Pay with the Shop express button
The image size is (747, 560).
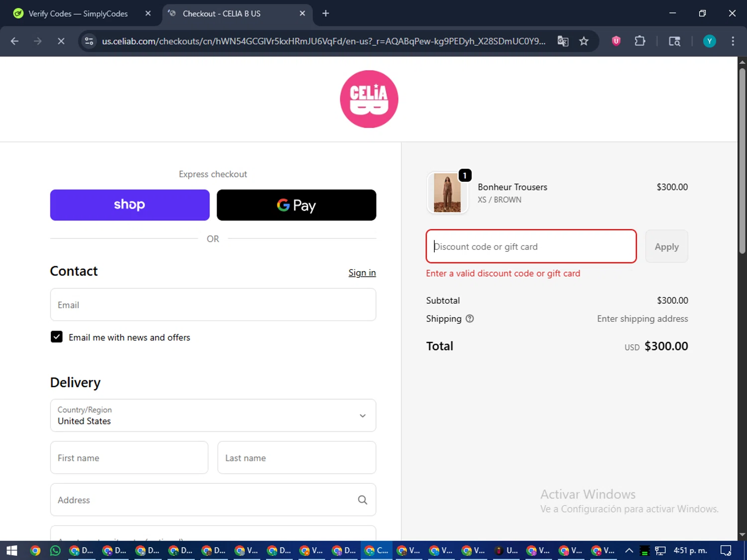(x=130, y=205)
